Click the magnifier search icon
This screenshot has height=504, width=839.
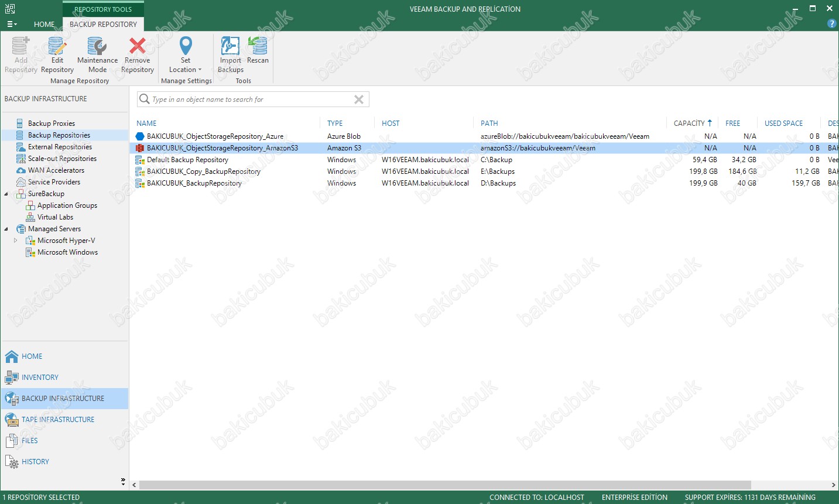144,99
